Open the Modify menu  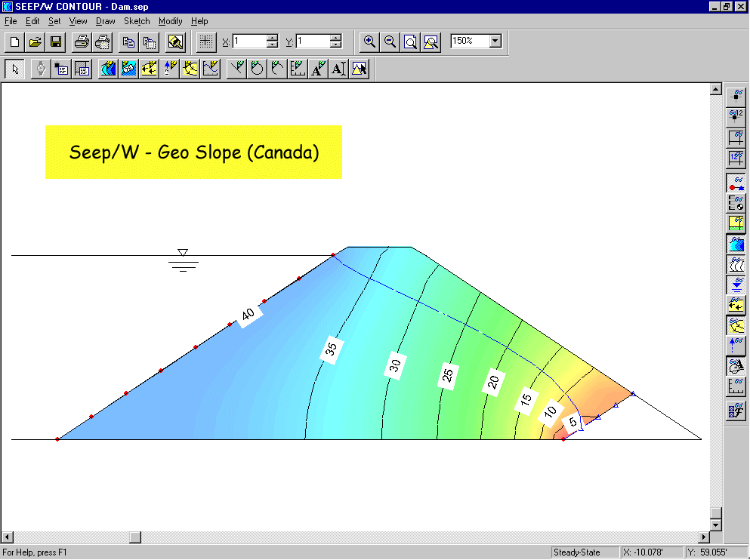(x=170, y=21)
